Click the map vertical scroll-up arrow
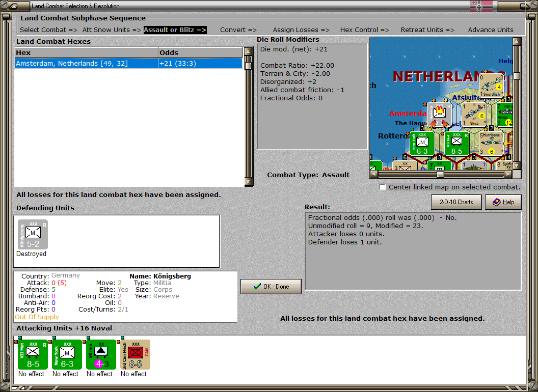The width and height of the screenshot is (538, 392). pos(517,42)
